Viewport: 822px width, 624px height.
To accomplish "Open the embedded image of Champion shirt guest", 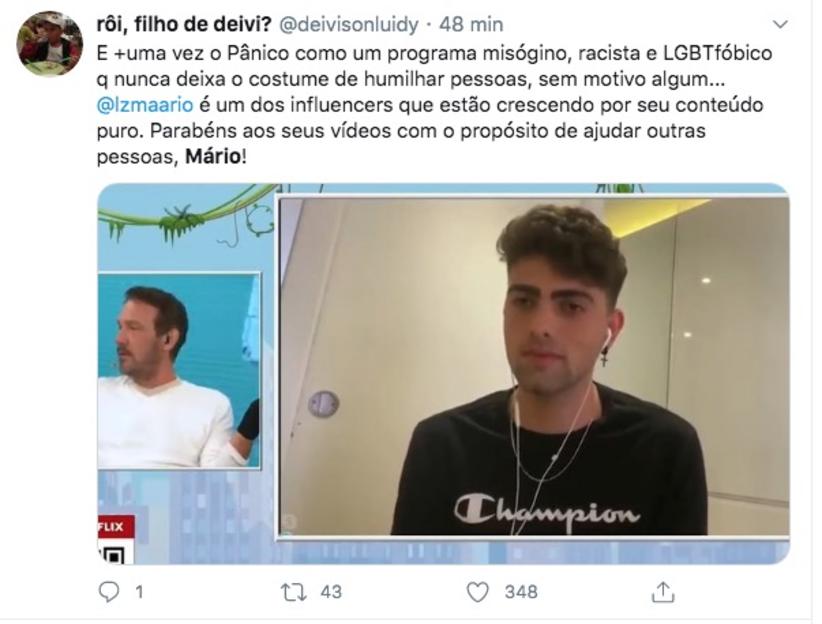I will 533,367.
